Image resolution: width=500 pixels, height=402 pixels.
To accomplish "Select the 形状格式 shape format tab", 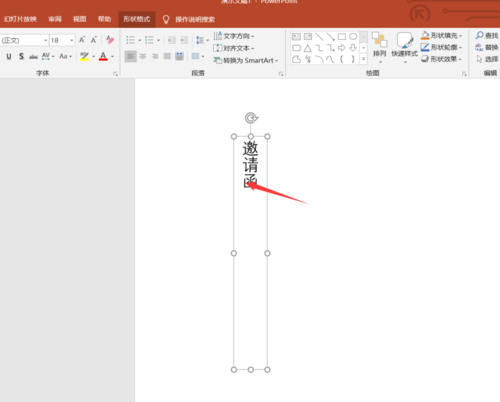I will [x=137, y=19].
